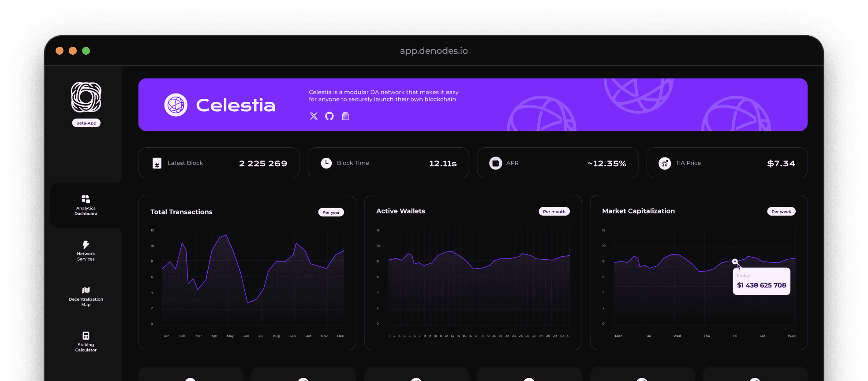Click the Market Capitalization chart title
Image resolution: width=868 pixels, height=381 pixels.
(638, 211)
